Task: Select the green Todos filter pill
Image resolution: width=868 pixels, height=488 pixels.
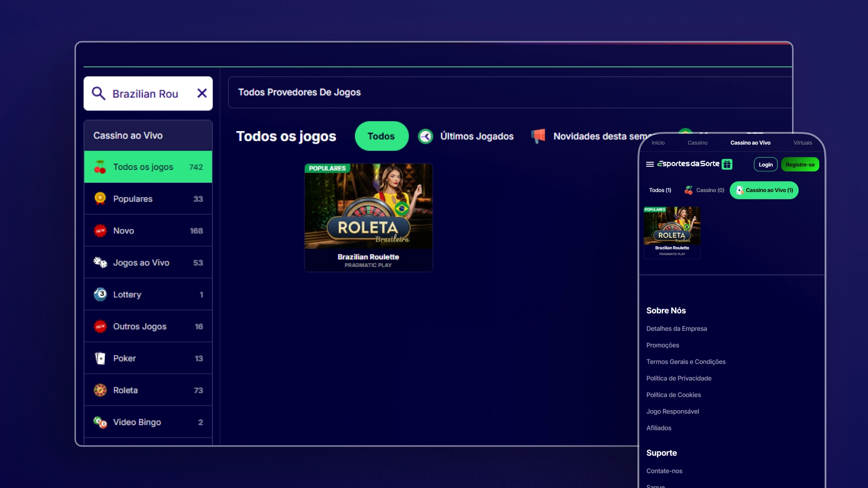Action: pos(382,136)
